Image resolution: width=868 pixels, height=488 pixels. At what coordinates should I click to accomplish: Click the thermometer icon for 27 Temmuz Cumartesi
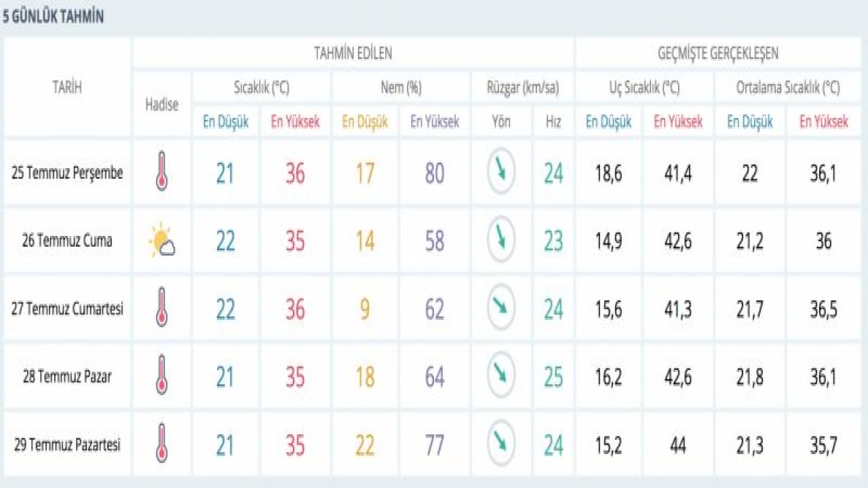tap(161, 308)
